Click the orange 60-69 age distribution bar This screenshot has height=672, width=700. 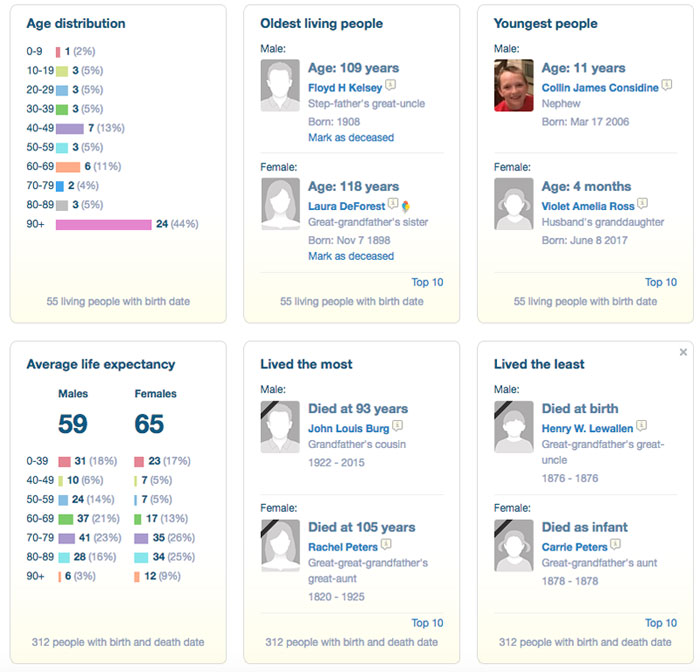pos(68,167)
